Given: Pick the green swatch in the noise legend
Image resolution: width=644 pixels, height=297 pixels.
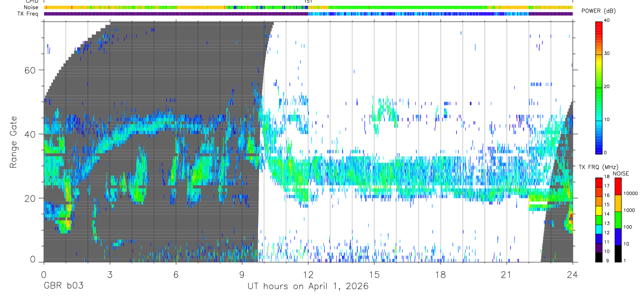Looking at the screenshot, I should 617,220.
